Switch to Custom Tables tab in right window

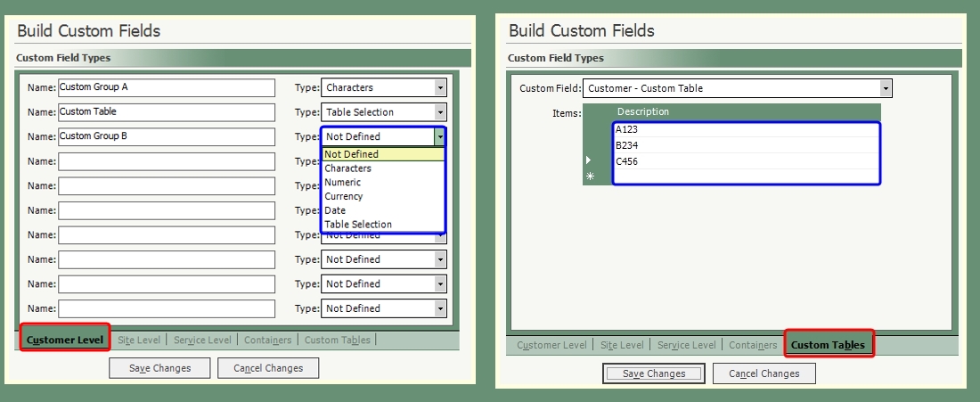(829, 344)
